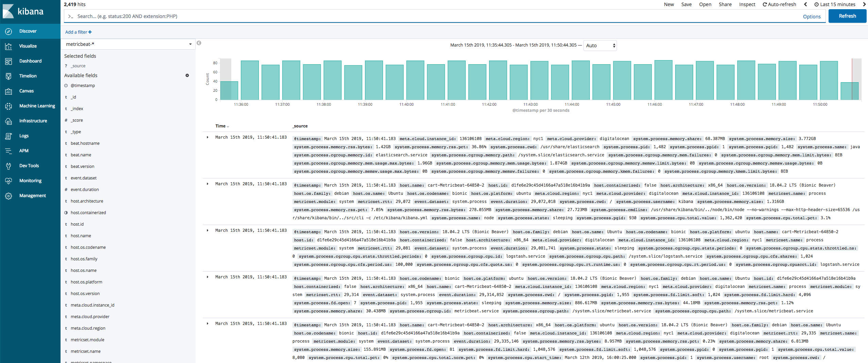Click the Refresh button
This screenshot has width=868, height=363.
click(847, 16)
